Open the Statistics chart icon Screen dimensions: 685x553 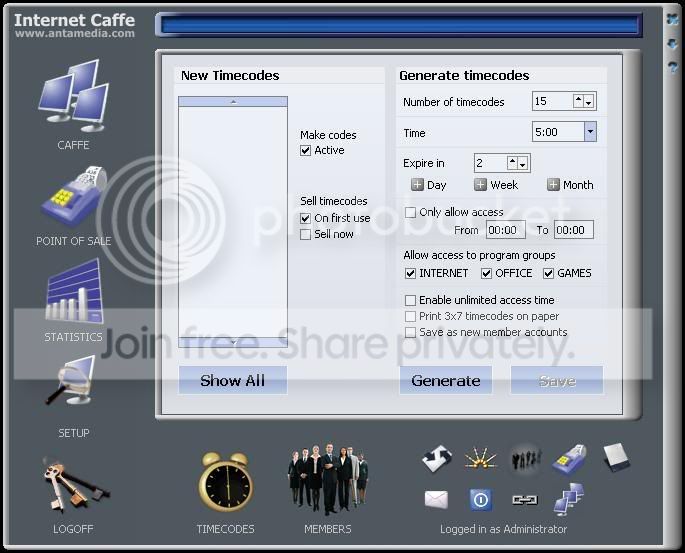[x=73, y=292]
